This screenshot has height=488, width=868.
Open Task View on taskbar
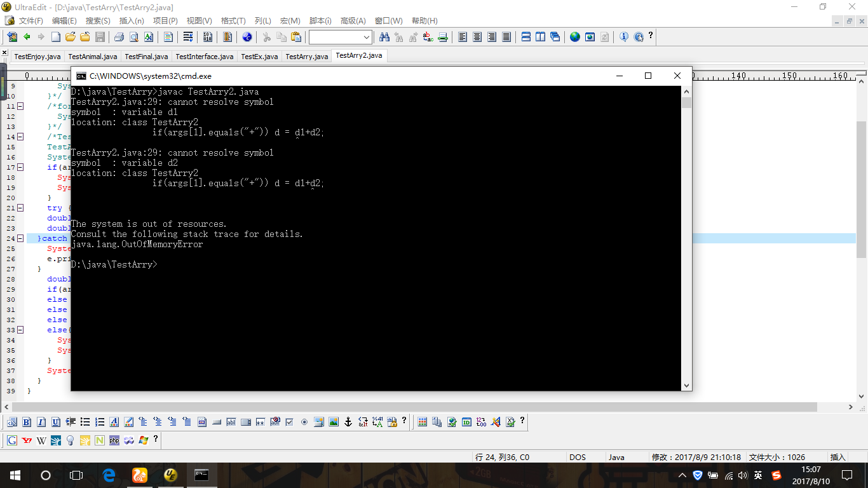76,475
